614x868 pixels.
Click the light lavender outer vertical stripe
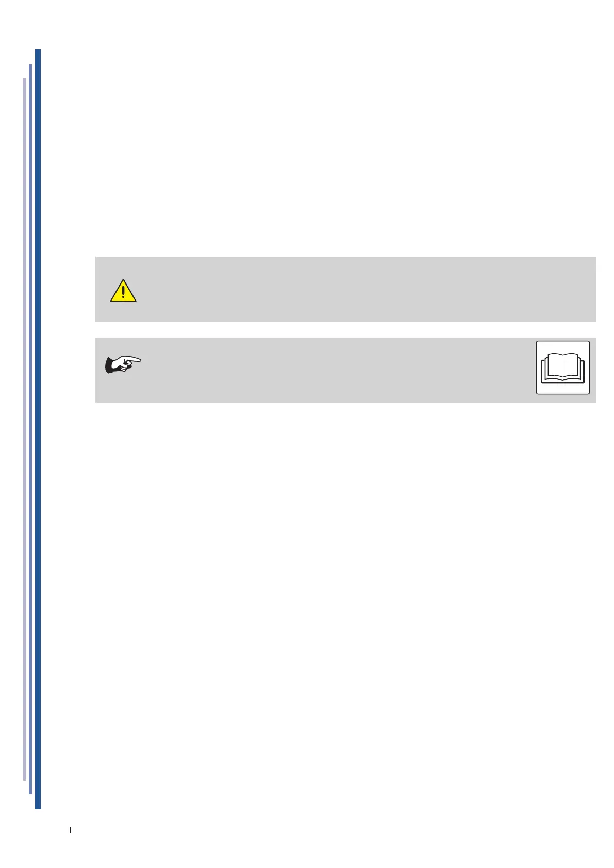tap(24, 429)
